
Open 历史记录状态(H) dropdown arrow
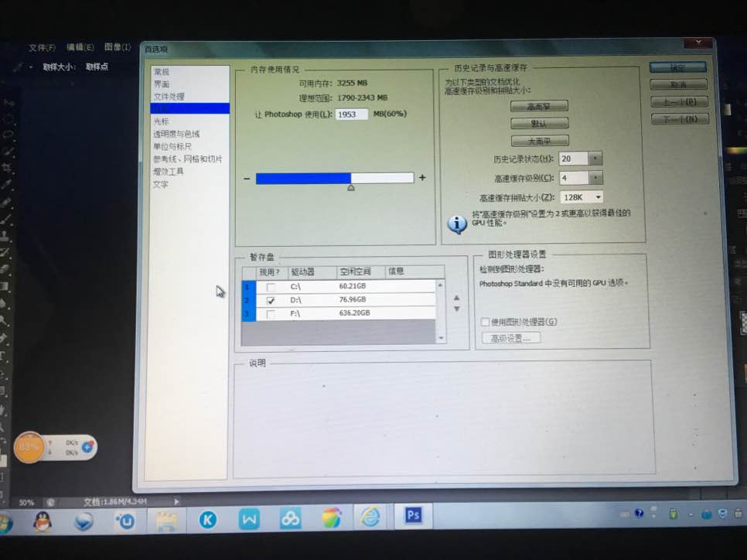(x=595, y=159)
